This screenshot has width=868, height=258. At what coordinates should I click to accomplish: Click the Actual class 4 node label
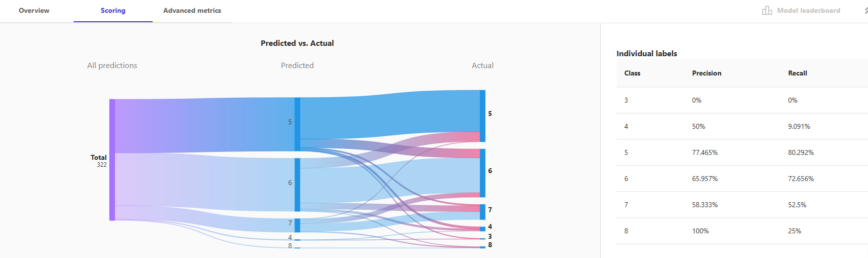pyautogui.click(x=490, y=226)
